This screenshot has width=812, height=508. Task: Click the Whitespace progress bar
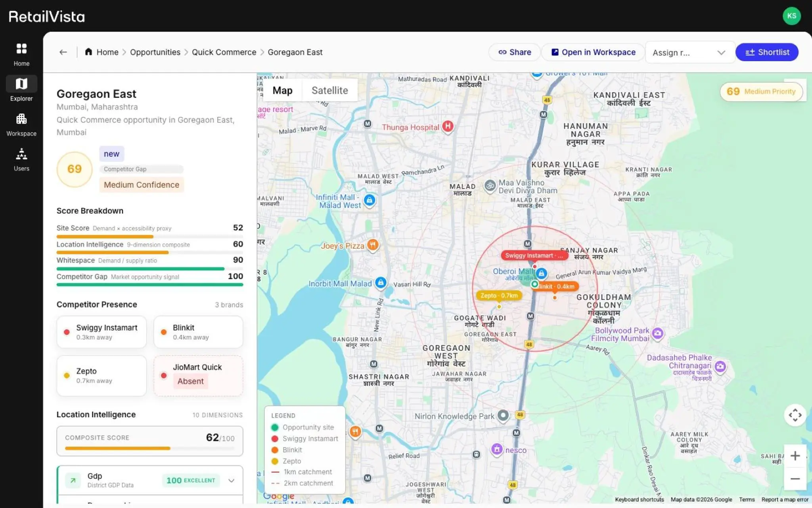coord(150,269)
